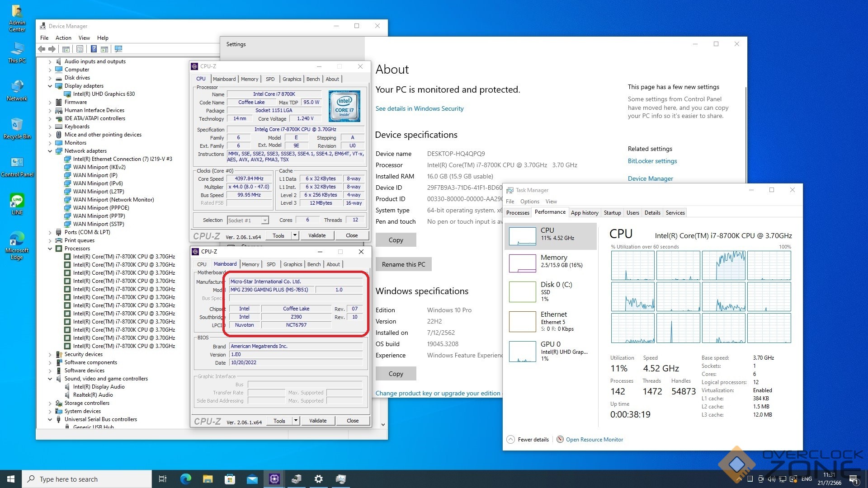Select Intel(R) UHD Graphics 630 device
The width and height of the screenshot is (868, 488).
click(x=104, y=94)
